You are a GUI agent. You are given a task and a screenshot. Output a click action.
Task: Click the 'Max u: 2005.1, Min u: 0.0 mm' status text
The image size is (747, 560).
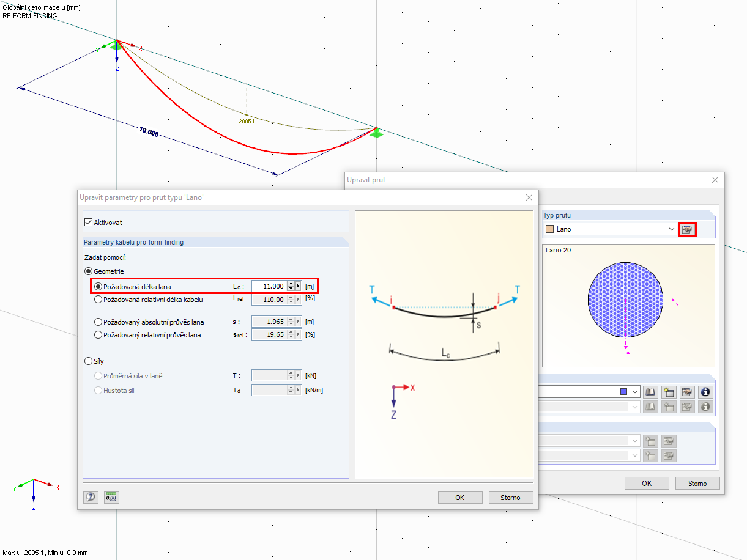pyautogui.click(x=45, y=553)
